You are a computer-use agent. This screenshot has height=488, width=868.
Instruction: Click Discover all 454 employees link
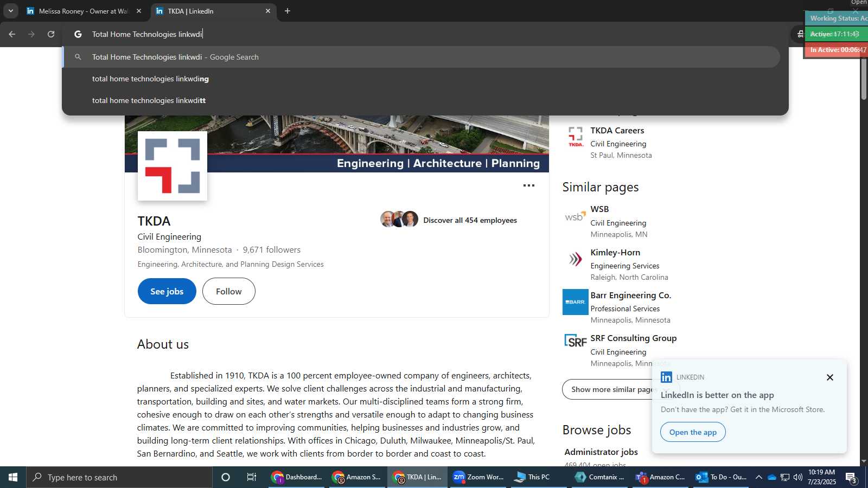(x=470, y=220)
